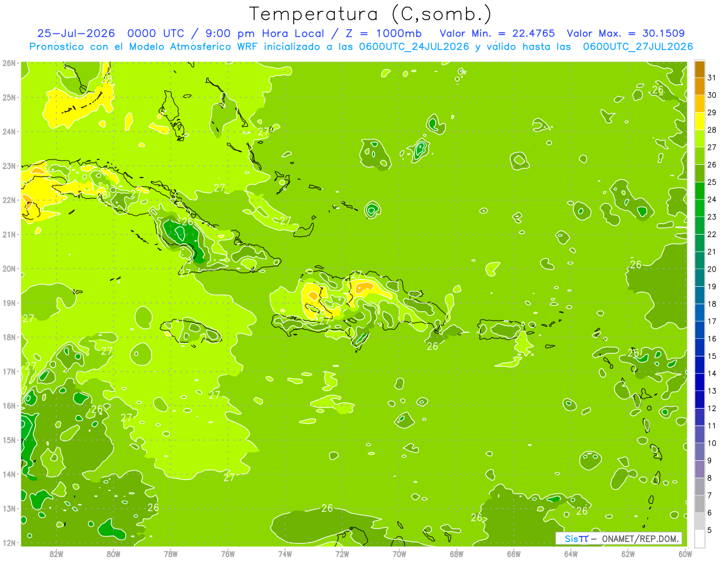Click the orange-brown swatch above 31

[699, 69]
